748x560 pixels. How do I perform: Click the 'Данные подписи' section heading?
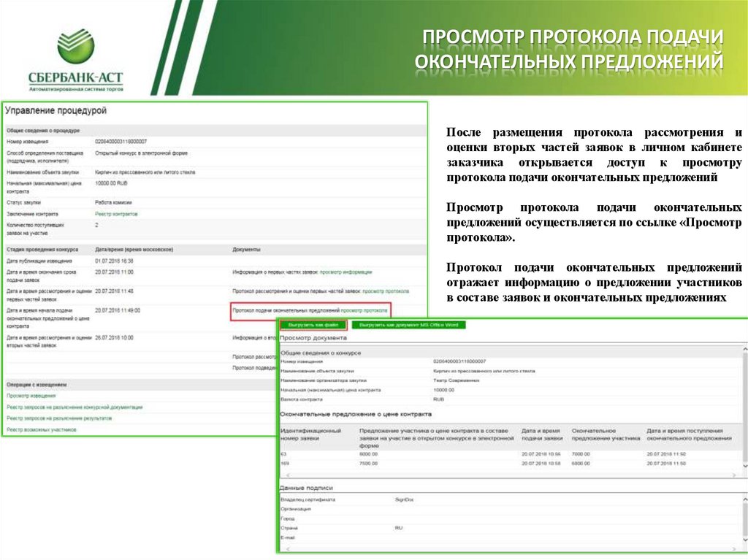pyautogui.click(x=306, y=488)
